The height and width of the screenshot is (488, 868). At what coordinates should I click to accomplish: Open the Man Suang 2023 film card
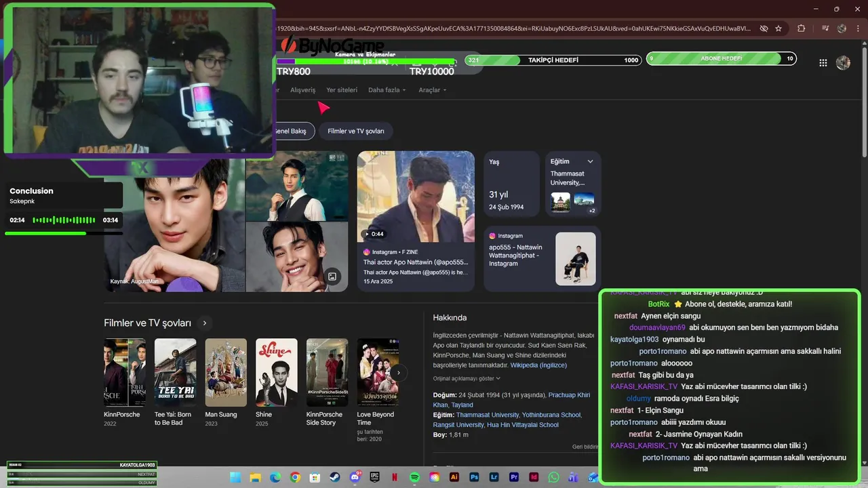click(226, 383)
